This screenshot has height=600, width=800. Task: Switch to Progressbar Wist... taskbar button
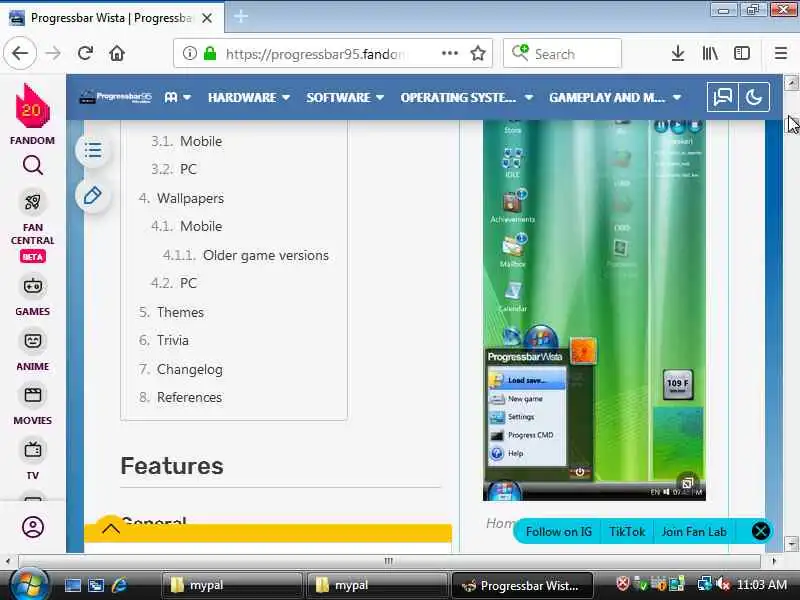pos(522,585)
